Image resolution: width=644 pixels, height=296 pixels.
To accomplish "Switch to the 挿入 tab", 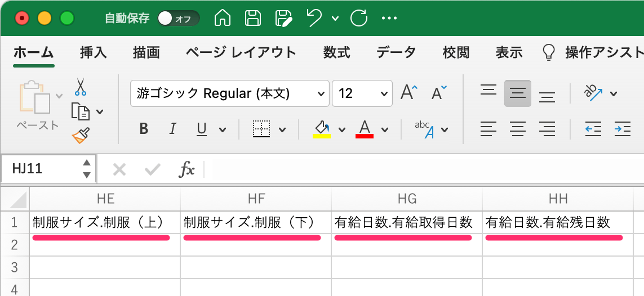I will pos(93,52).
